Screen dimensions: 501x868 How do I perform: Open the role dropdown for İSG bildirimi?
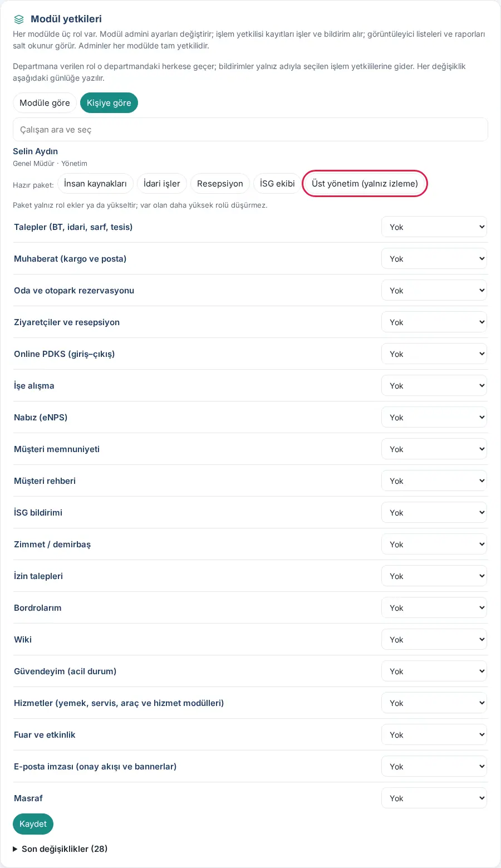point(434,513)
